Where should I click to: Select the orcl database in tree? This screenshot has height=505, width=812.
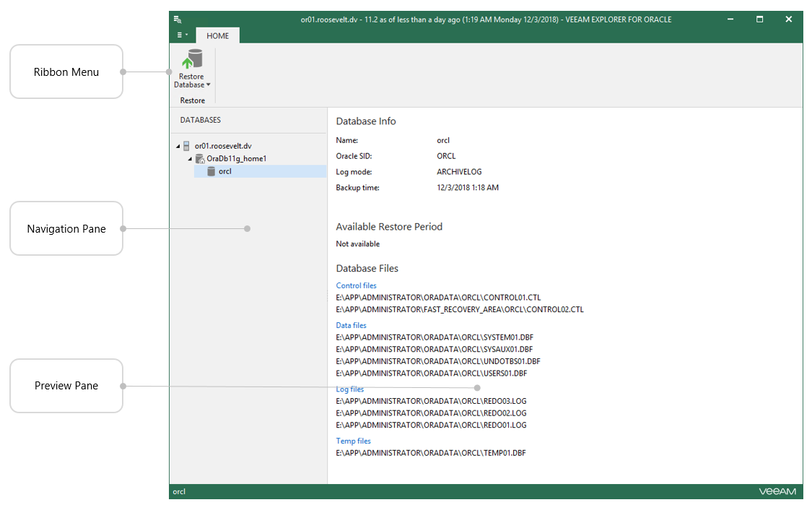[x=261, y=172]
